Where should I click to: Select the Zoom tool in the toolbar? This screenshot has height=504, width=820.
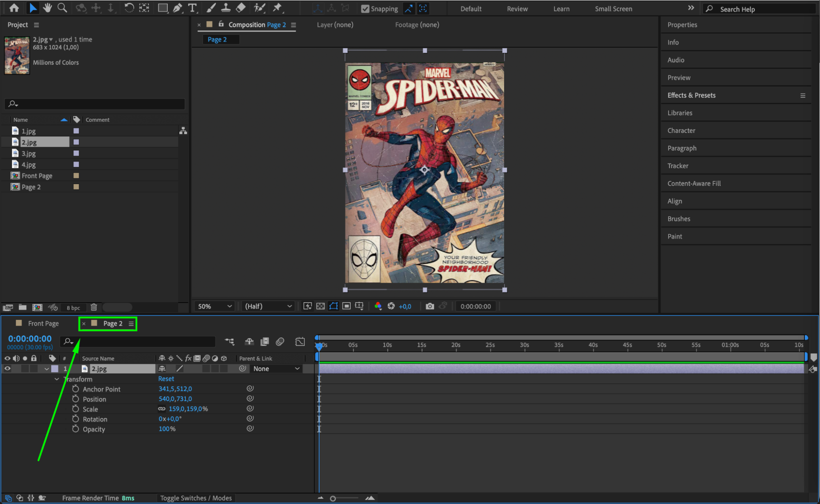coord(62,8)
